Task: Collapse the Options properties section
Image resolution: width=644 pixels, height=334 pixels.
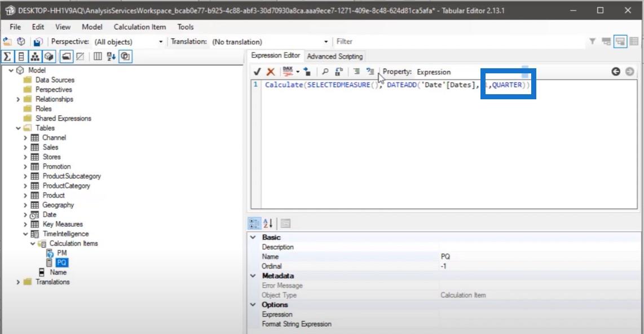Action: 253,305
